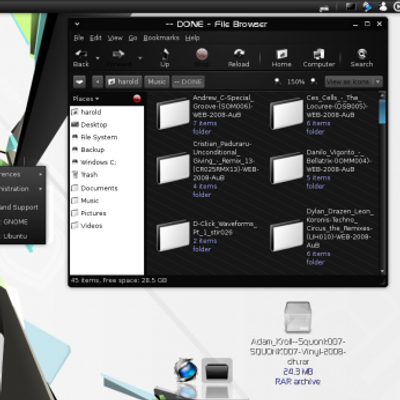
Task: Jump to harold in the path bar
Action: pyautogui.click(x=123, y=82)
